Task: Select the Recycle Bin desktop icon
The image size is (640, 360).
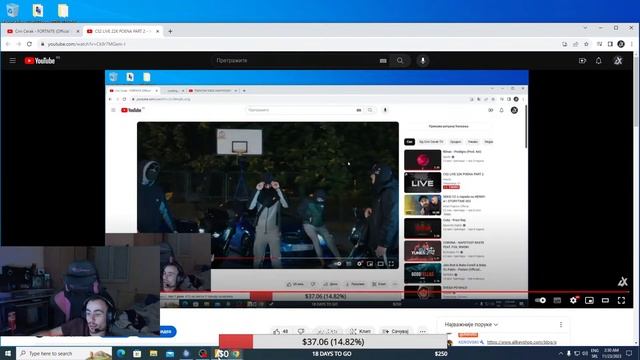Action: pos(13,11)
